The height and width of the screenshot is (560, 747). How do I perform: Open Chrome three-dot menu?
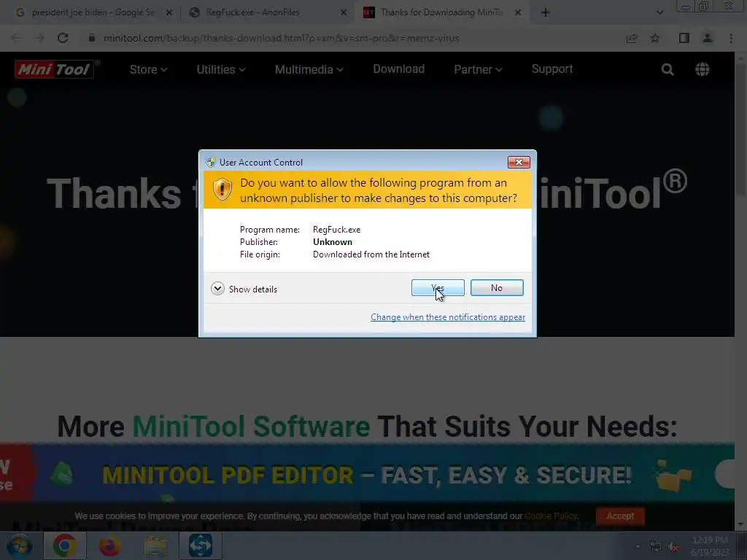coord(731,38)
